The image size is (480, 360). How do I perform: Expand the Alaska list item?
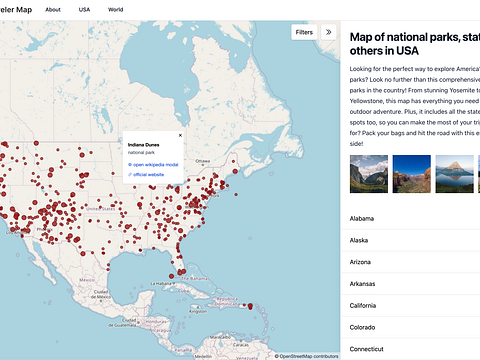click(x=411, y=240)
